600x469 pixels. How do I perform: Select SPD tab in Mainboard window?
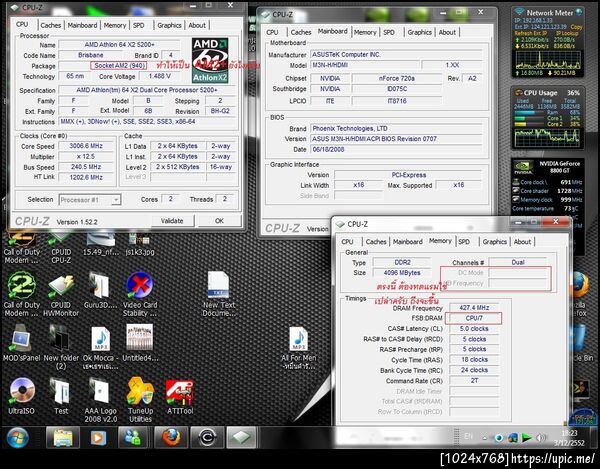tap(389, 33)
